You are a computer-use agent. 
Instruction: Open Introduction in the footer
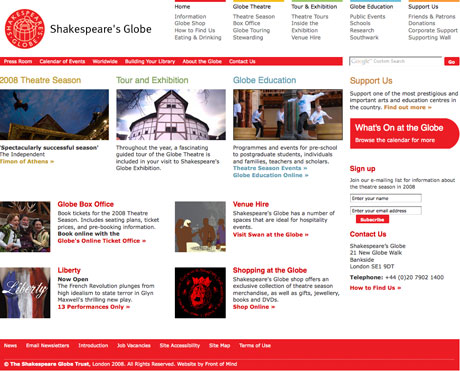coord(93,345)
